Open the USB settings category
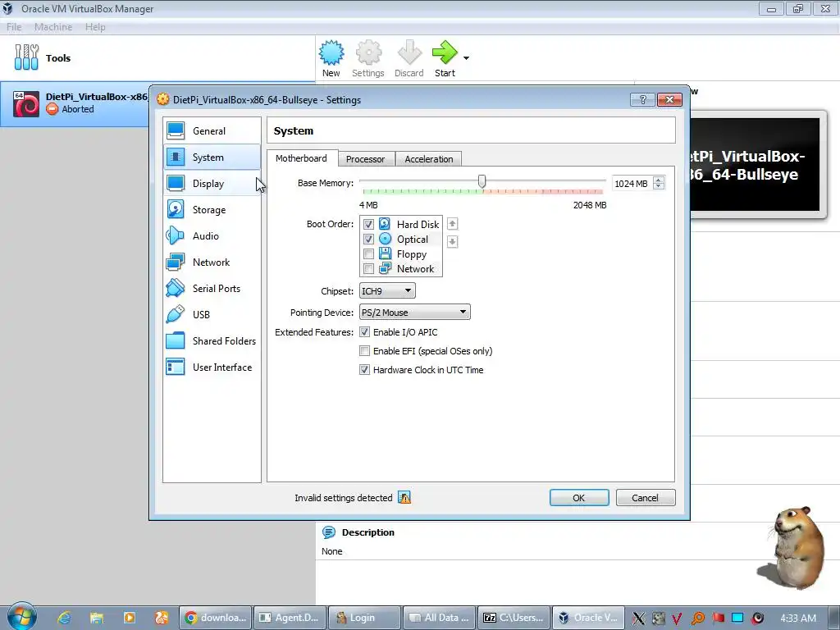The height and width of the screenshot is (630, 840). tap(212, 314)
